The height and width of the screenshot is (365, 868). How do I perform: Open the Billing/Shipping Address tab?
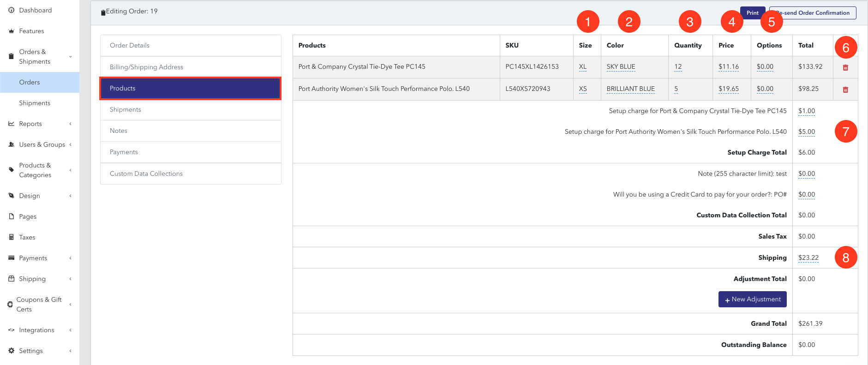(x=191, y=67)
